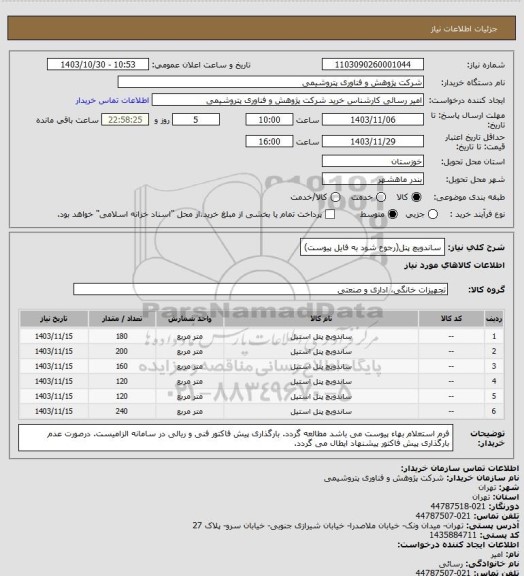524x576 pixels.
Task: Click quantity 200 in row 2
Action: click(122, 352)
